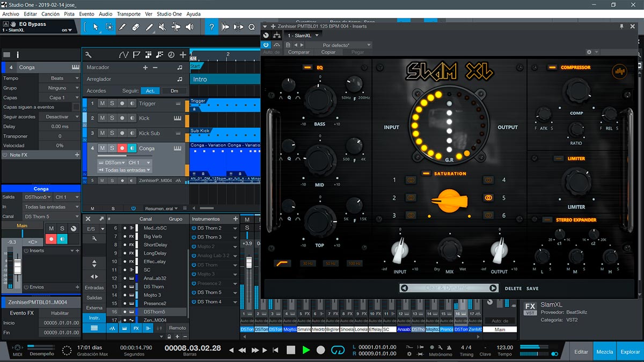Screen dimensions: 644x362
Task: Close the mixer console X icon
Action: [x=87, y=219]
